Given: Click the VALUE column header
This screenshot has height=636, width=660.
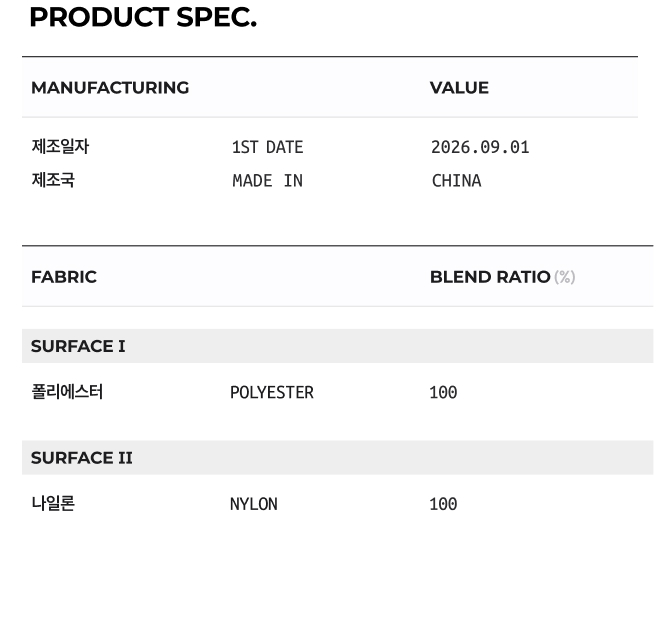Looking at the screenshot, I should (459, 88).
